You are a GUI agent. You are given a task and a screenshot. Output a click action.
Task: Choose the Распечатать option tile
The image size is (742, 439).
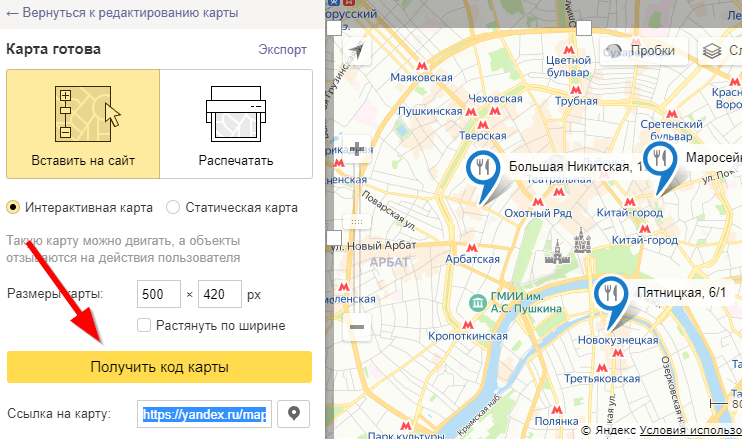(236, 124)
